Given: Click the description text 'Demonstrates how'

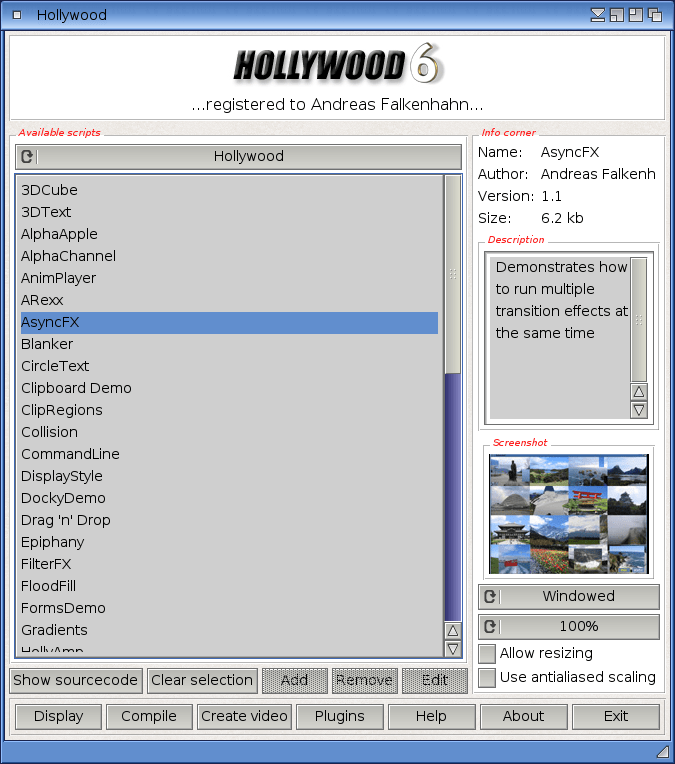Looking at the screenshot, I should tap(561, 267).
